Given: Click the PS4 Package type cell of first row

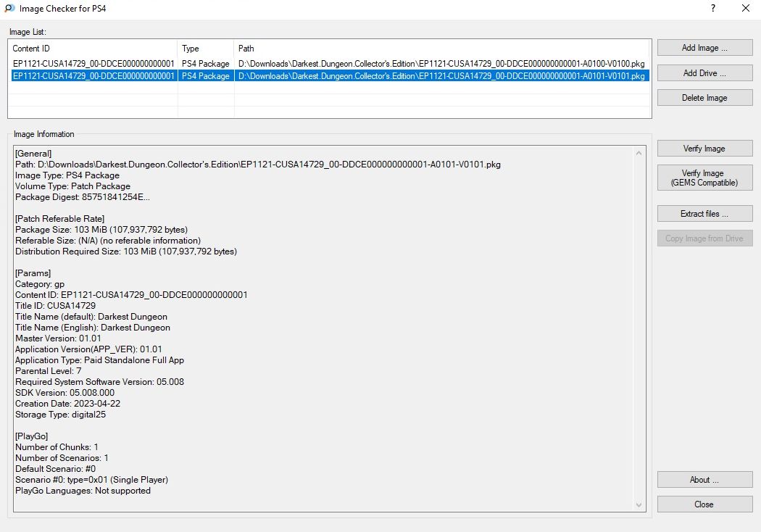Looking at the screenshot, I should pyautogui.click(x=206, y=64).
